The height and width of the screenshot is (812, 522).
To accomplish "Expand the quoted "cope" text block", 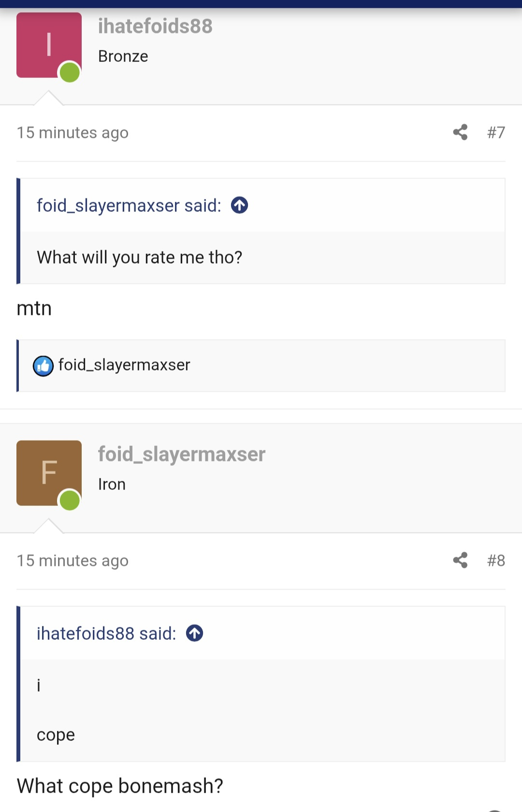I will click(x=56, y=735).
